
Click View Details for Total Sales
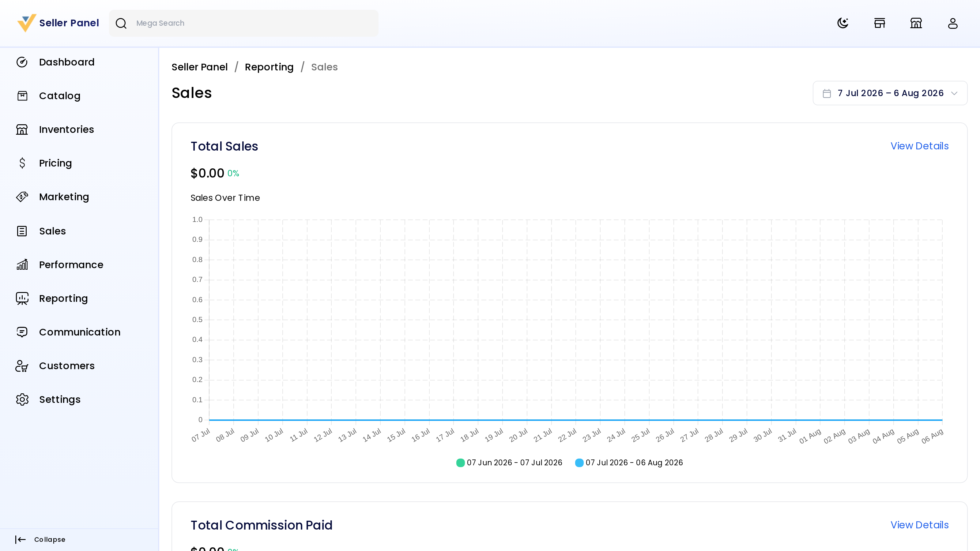pyautogui.click(x=919, y=146)
